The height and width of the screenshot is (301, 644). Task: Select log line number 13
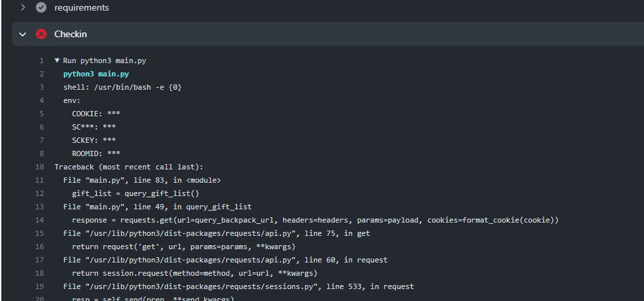click(40, 207)
